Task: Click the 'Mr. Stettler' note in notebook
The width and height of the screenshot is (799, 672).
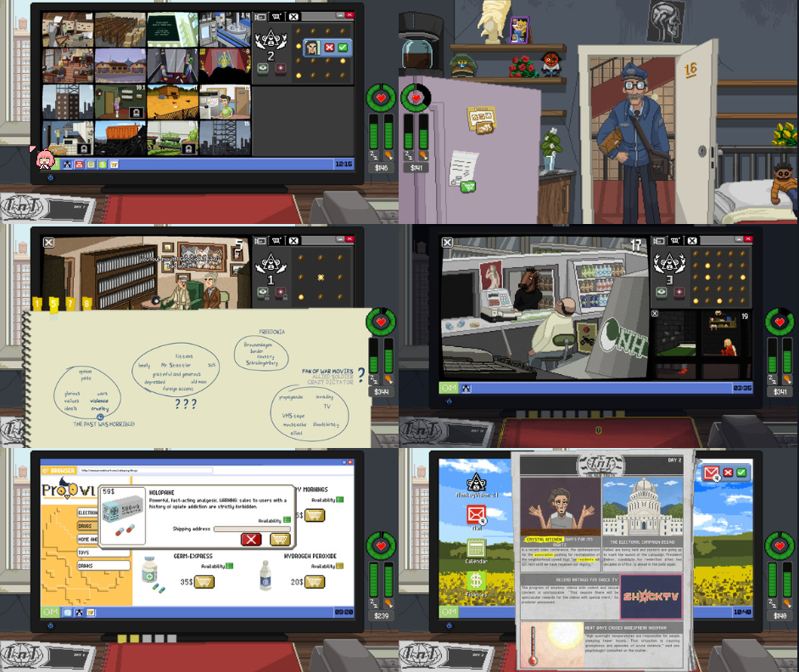Action: pos(176,365)
